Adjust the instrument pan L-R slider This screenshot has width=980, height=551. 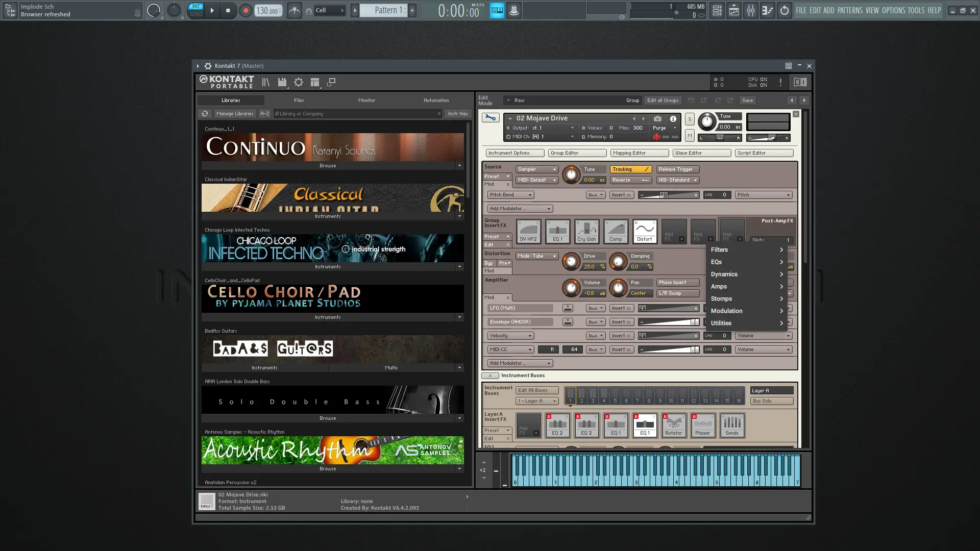[x=719, y=138]
